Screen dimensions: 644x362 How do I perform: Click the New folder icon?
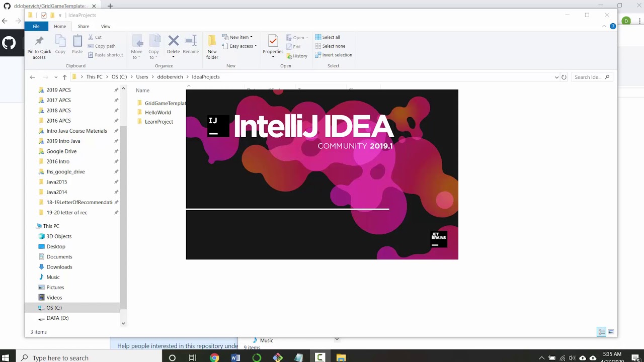[212, 47]
